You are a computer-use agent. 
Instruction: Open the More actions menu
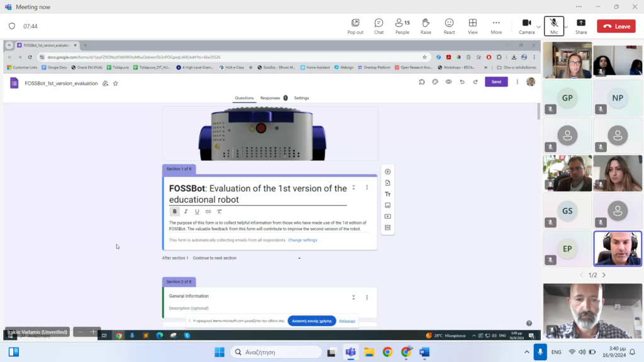click(496, 26)
